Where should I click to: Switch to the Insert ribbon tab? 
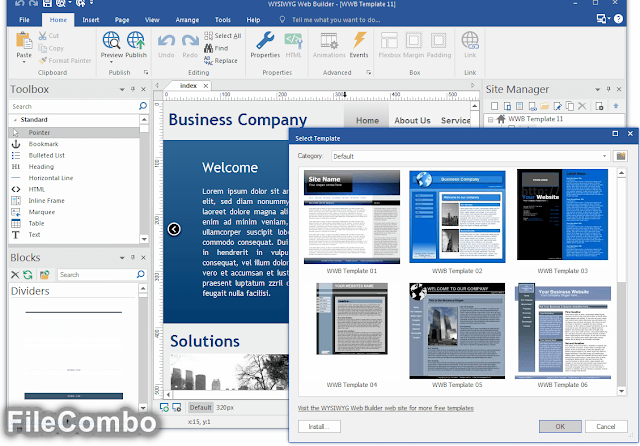[x=91, y=20]
